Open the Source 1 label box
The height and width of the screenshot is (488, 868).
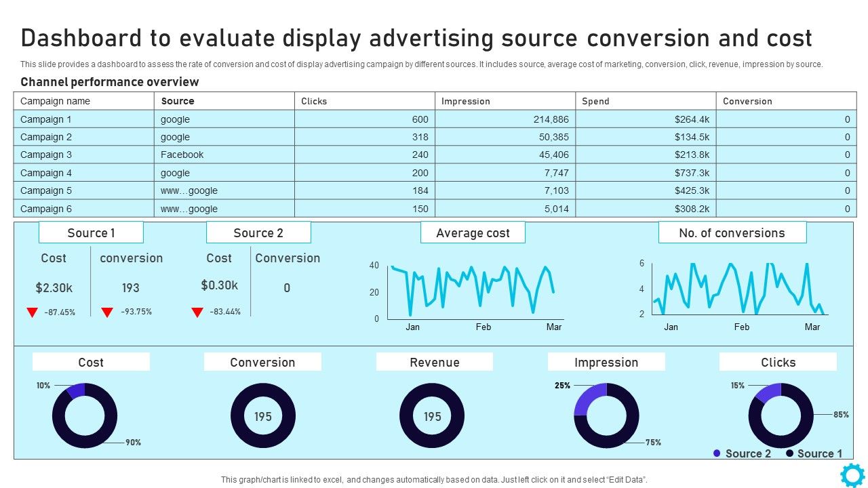(91, 232)
